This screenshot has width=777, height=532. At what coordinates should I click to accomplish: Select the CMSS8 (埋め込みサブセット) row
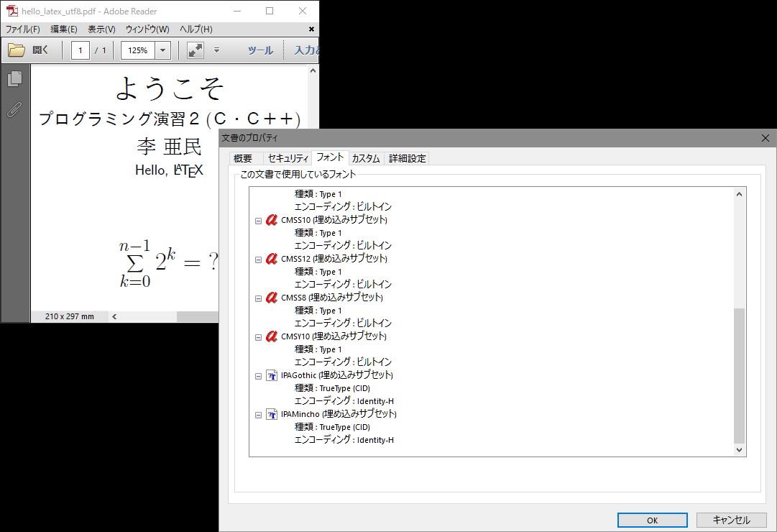click(332, 298)
